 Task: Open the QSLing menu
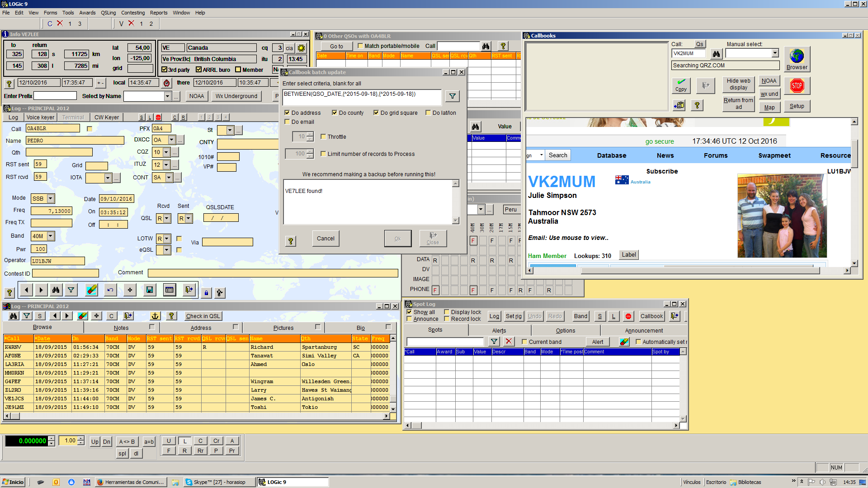tap(108, 13)
